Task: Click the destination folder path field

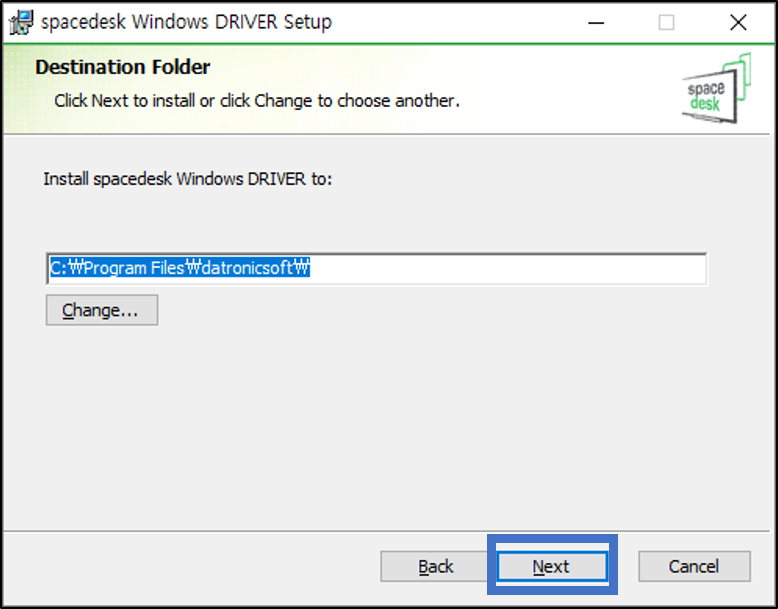Action: 377,269
